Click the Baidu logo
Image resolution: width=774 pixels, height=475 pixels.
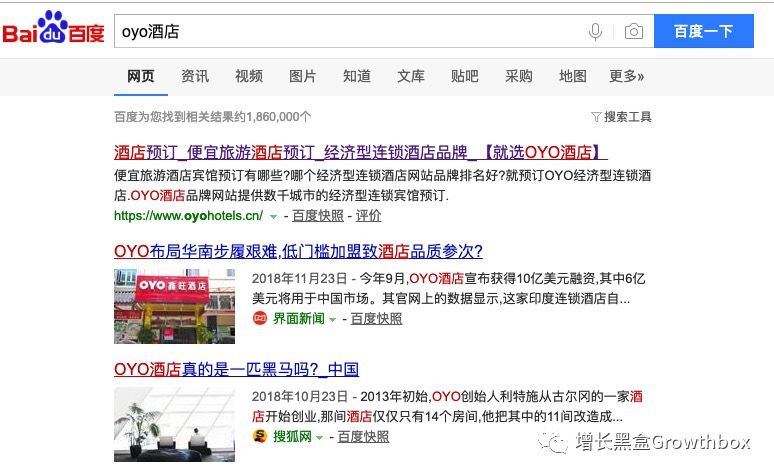[x=53, y=28]
